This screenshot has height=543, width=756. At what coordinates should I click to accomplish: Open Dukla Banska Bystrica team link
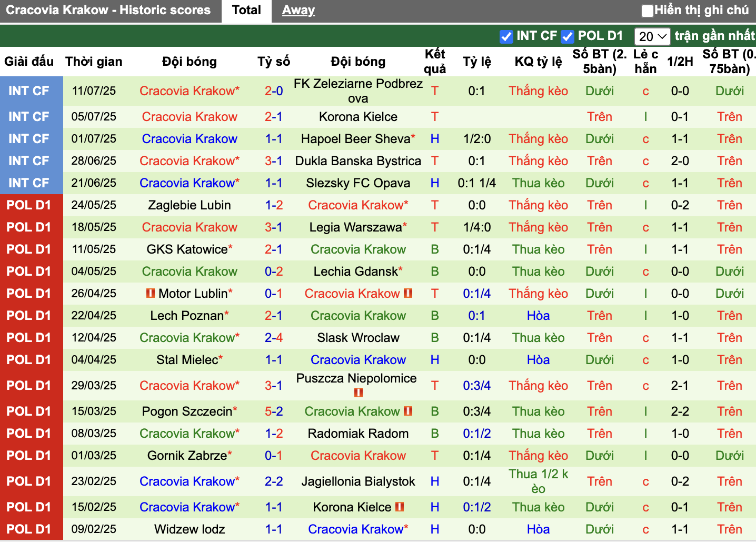point(358,161)
